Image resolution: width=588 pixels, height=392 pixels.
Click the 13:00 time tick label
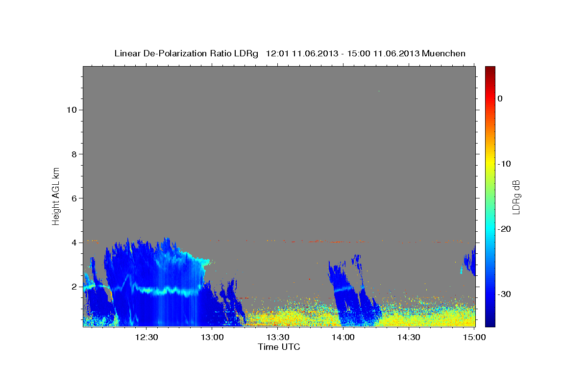(x=212, y=337)
